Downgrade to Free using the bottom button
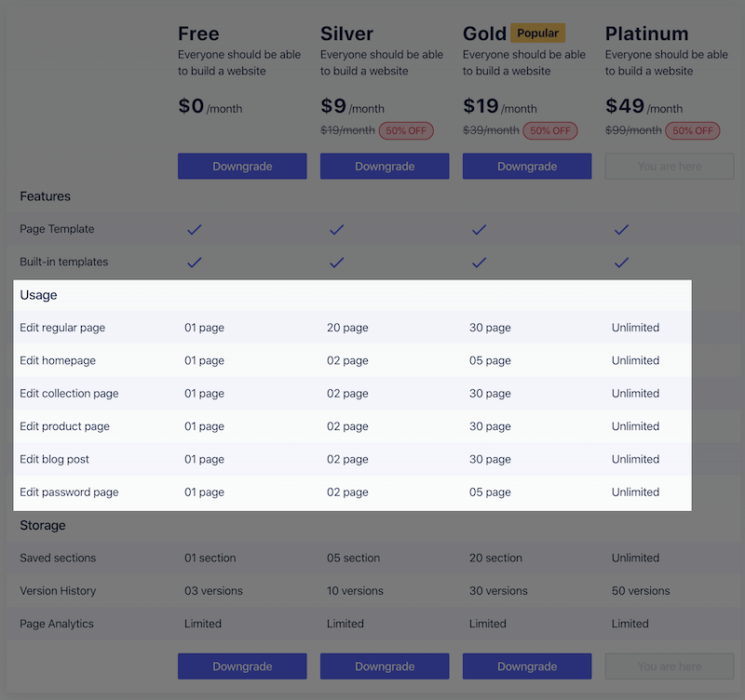 [x=242, y=666]
